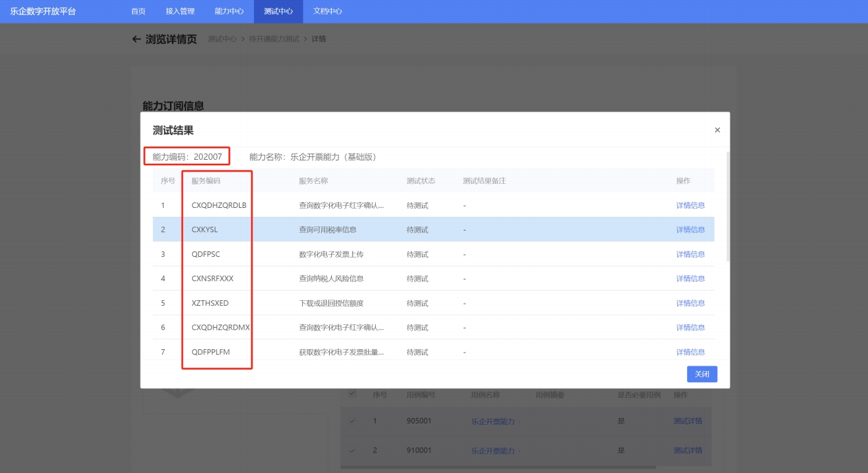This screenshot has width=868, height=473.
Task: Go to the 首页 navigation tab
Action: click(x=138, y=12)
